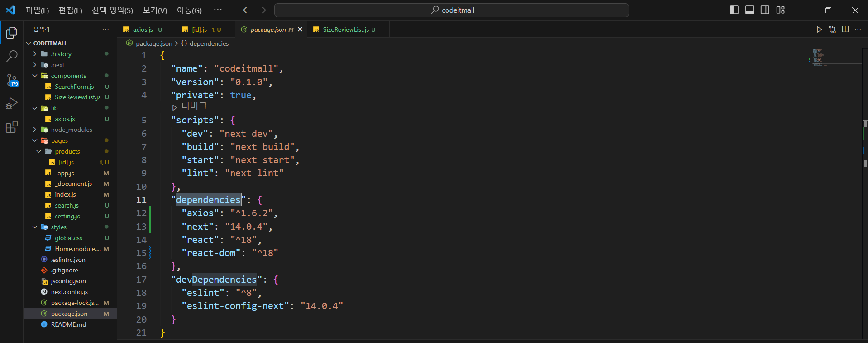
Task: Split the editor to the right
Action: [845, 29]
